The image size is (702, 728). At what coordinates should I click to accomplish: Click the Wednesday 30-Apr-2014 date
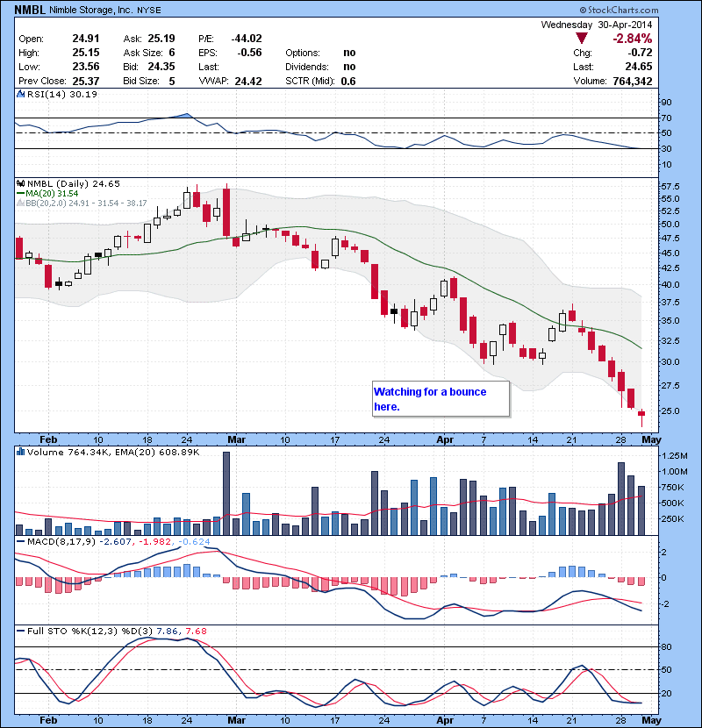(597, 25)
